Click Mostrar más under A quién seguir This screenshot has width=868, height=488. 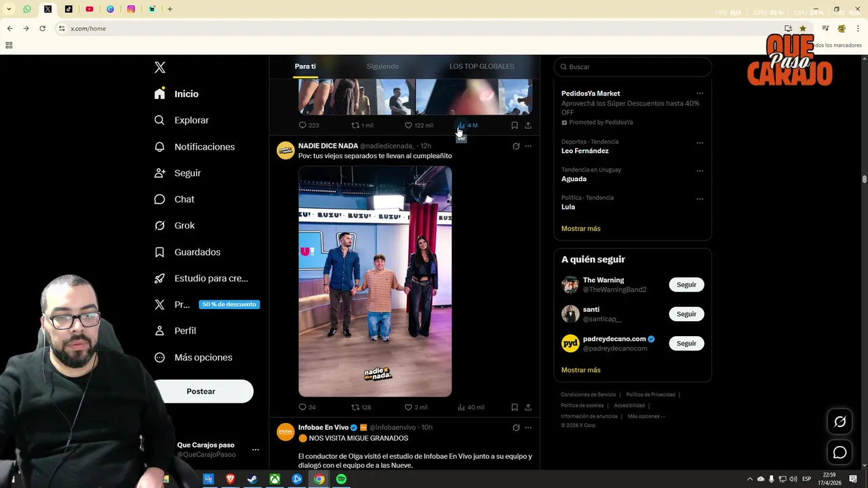click(580, 370)
